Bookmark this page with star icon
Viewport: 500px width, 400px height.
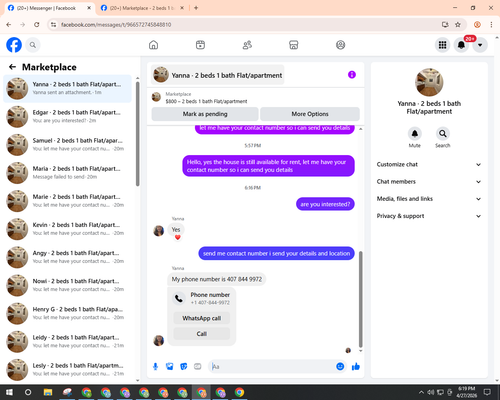(458, 25)
